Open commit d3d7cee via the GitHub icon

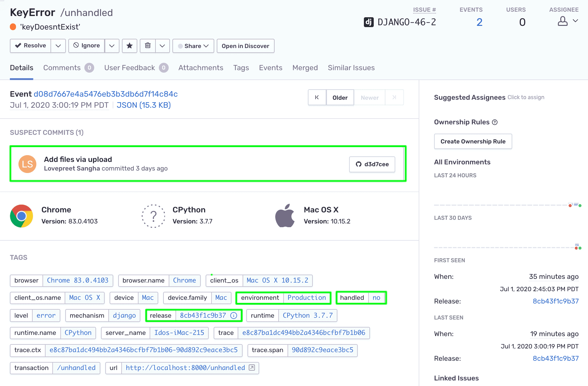[x=358, y=164]
